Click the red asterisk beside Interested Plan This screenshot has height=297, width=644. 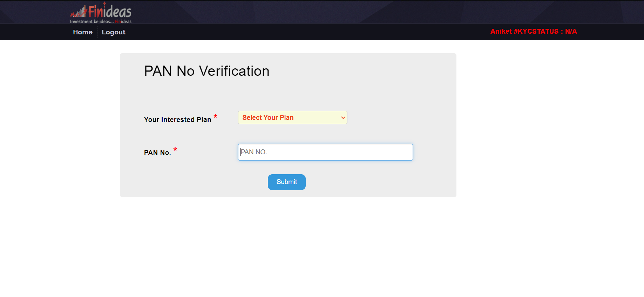point(215,117)
